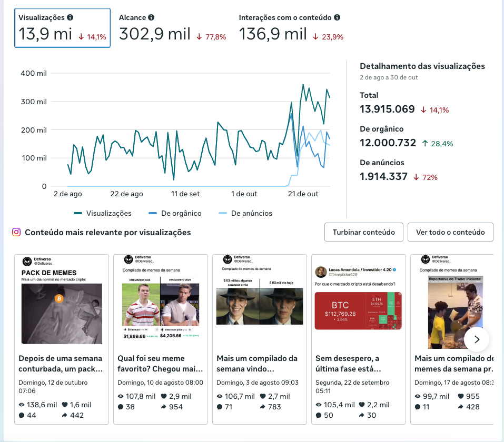
Task: Click the info icon next to Alcance
Action: (151, 17)
